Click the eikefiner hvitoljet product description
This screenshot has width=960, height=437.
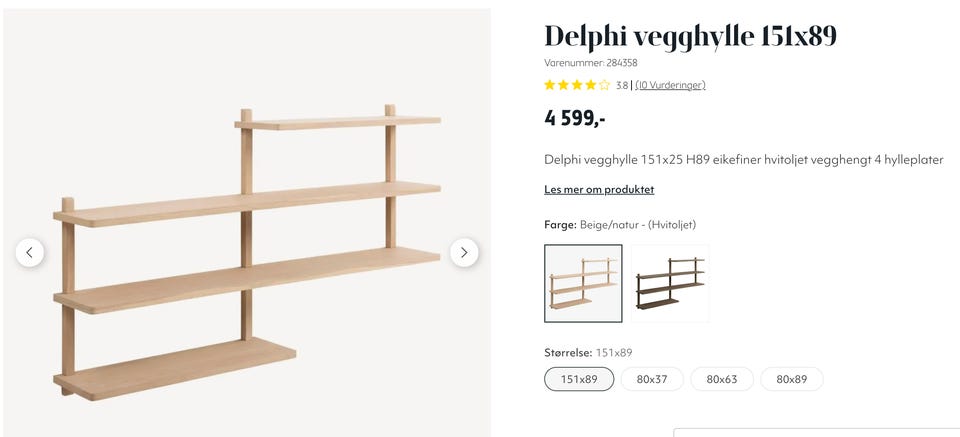743,160
